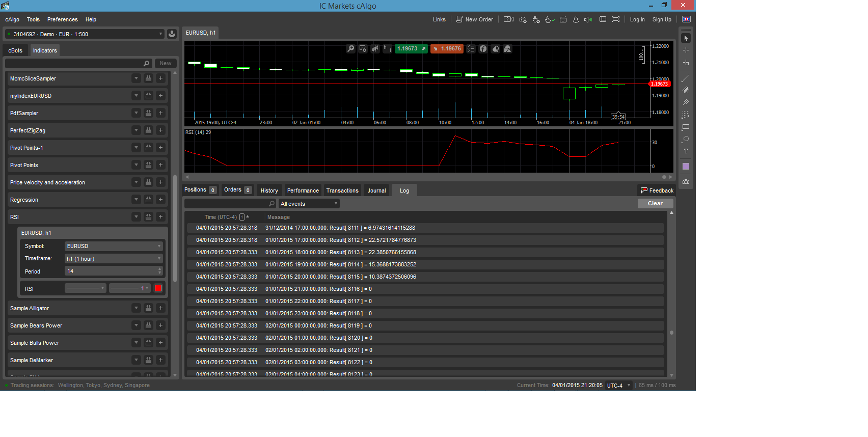Image resolution: width=868 pixels, height=437 pixels.
Task: Open the All events filter dropdown
Action: (309, 204)
